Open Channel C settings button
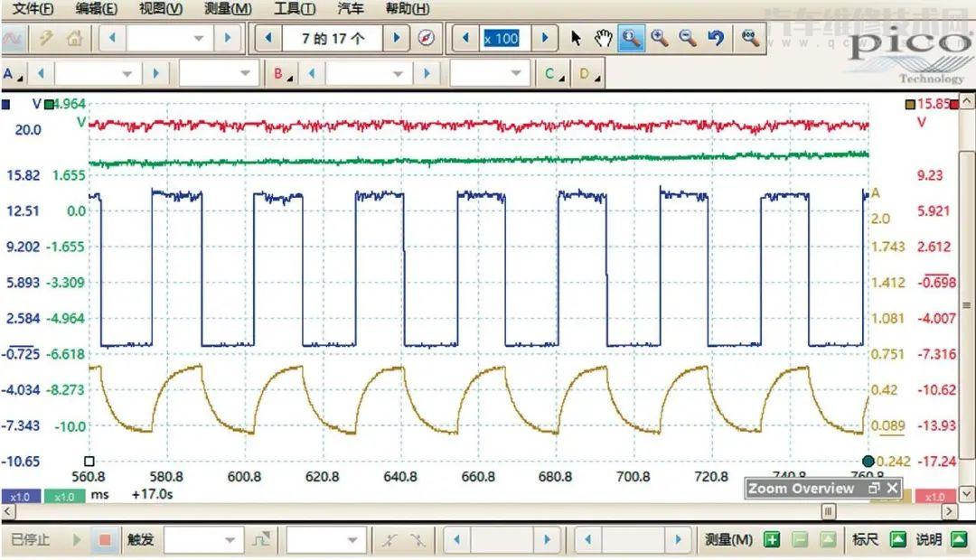The width and height of the screenshot is (976, 560). (x=551, y=74)
